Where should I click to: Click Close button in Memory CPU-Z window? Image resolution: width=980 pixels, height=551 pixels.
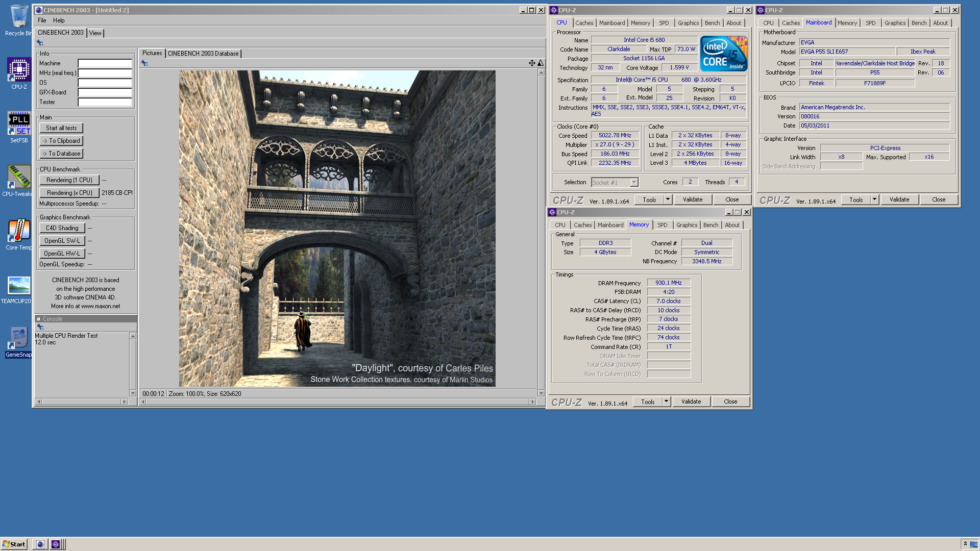click(730, 402)
